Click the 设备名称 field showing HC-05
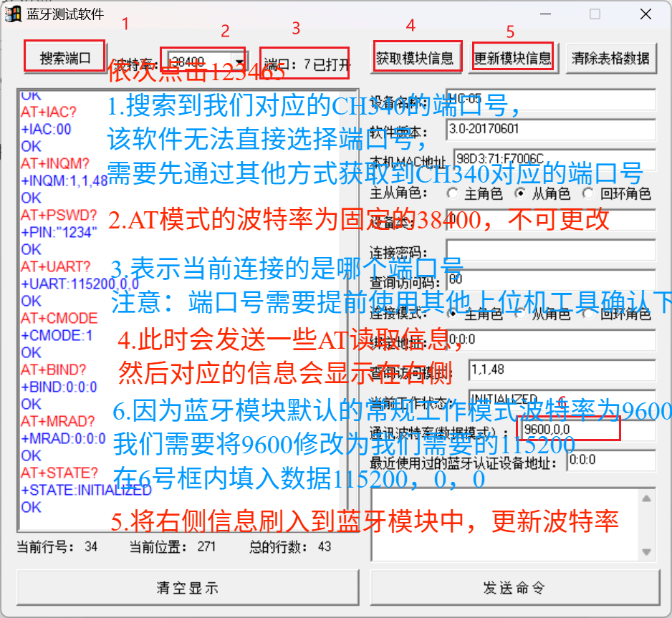The width and height of the screenshot is (672, 618). (x=551, y=100)
